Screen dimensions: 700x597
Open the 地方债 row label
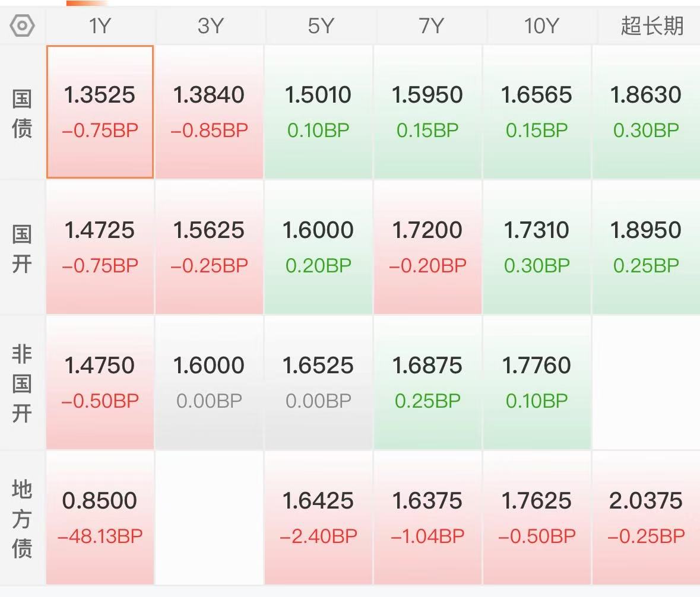[22, 519]
